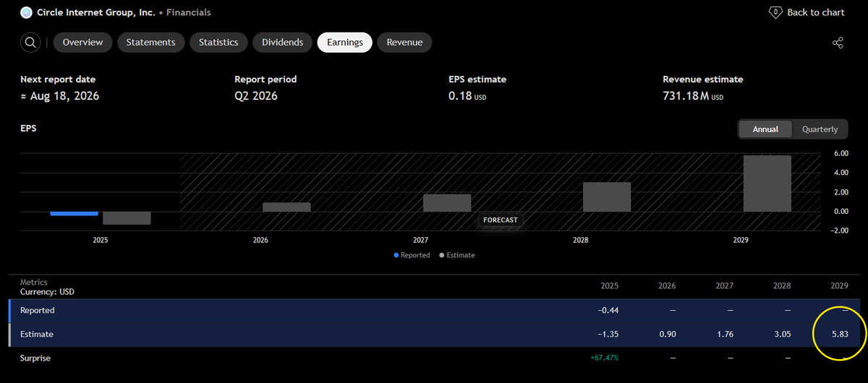Viewport: 868px width, 383px height.
Task: Click the 2028 estimate EPS bar
Action: 607,197
